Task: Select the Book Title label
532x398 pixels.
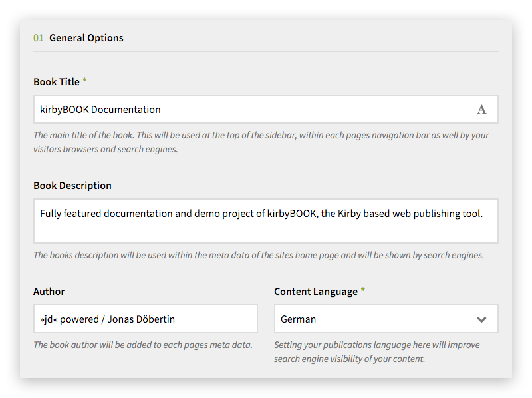Action: click(56, 81)
